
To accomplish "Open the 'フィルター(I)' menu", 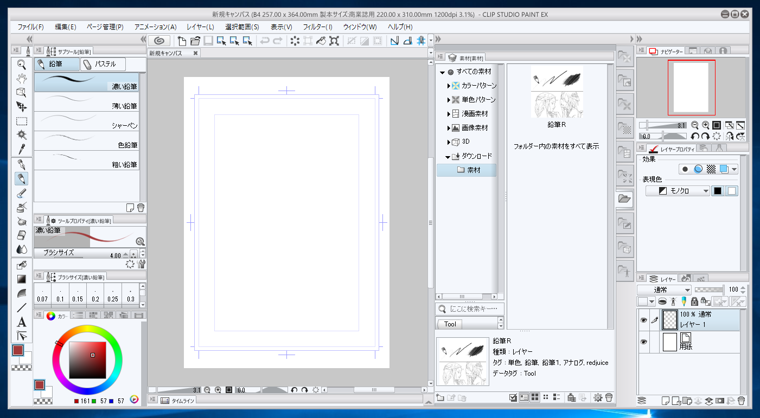I will [317, 27].
